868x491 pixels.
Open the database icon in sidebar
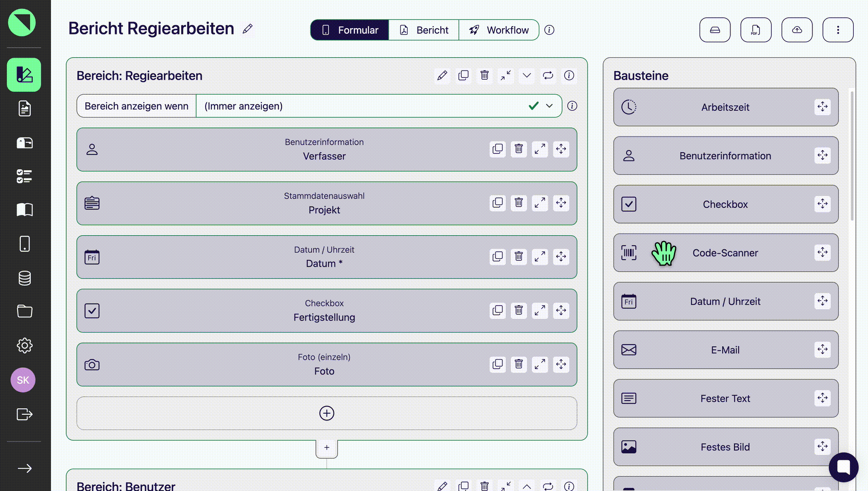point(24,278)
